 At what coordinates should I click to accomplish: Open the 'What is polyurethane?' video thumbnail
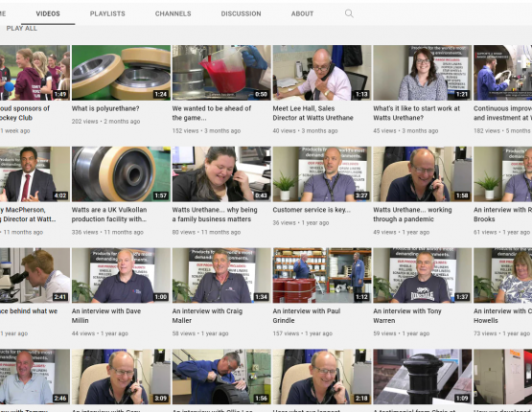coord(121,73)
